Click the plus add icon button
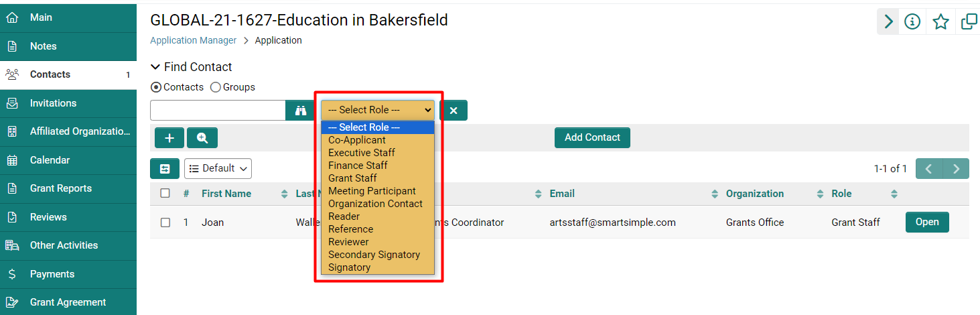The height and width of the screenshot is (315, 980). tap(169, 137)
